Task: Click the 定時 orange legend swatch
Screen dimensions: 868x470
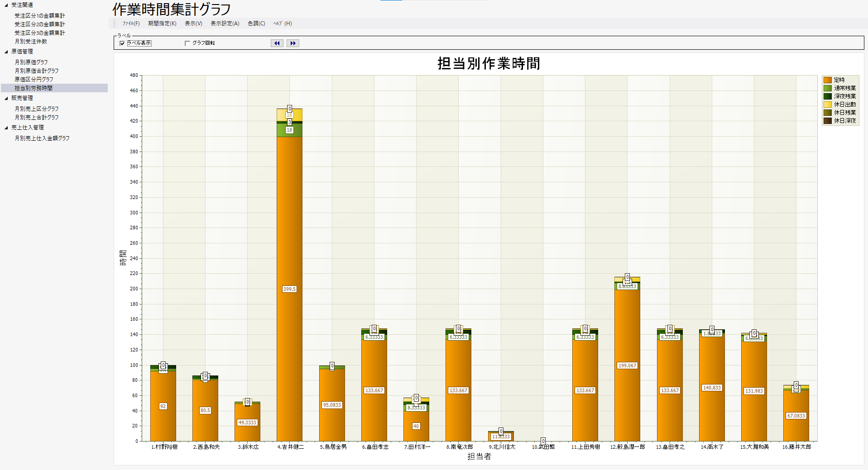Action: coord(828,80)
